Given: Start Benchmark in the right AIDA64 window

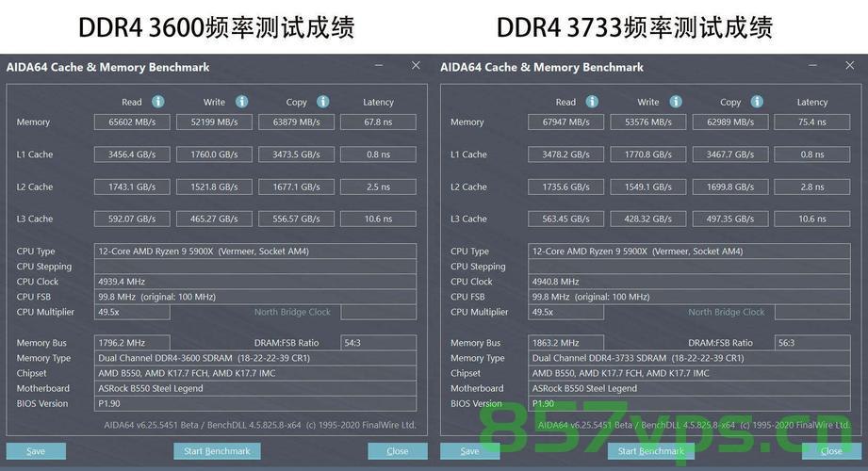Looking at the screenshot, I should [651, 451].
